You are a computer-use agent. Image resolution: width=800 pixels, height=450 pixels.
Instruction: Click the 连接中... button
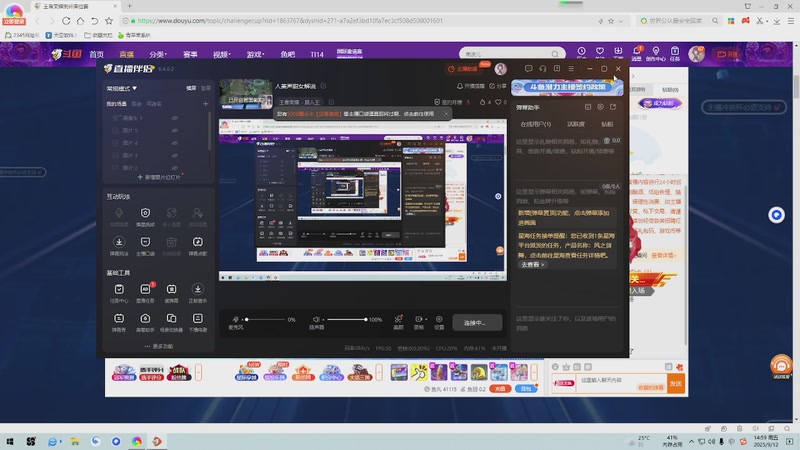coord(477,322)
